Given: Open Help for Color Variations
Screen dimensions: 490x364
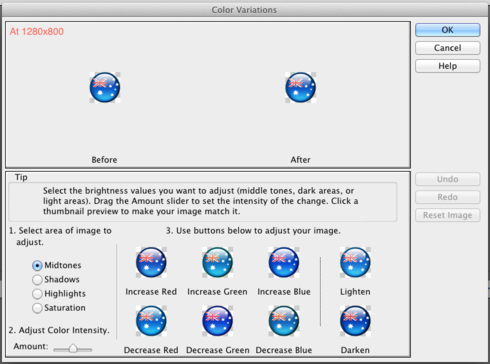Looking at the screenshot, I should coord(448,66).
